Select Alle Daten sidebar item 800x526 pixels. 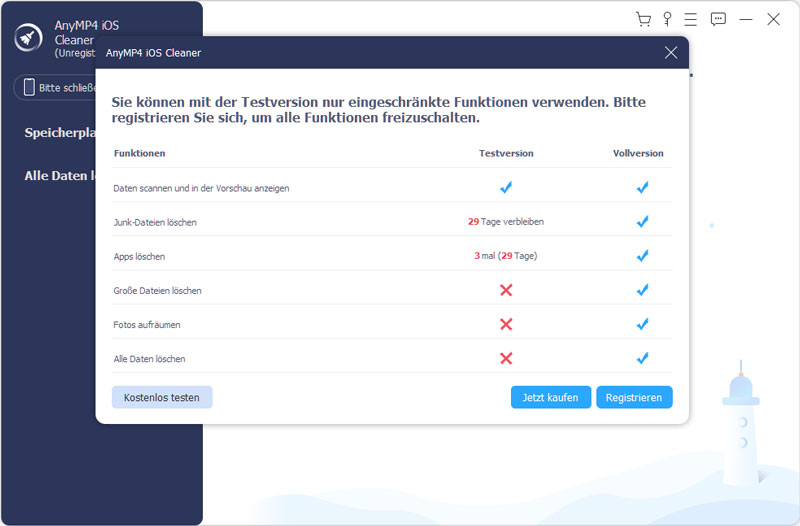tap(60, 176)
